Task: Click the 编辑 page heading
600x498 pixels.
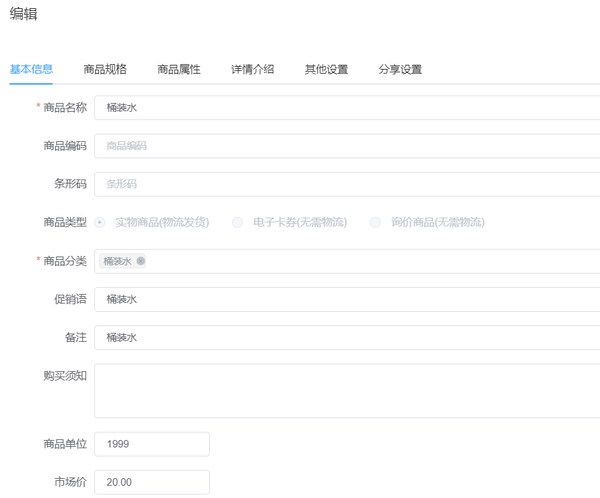Action: tap(23, 14)
